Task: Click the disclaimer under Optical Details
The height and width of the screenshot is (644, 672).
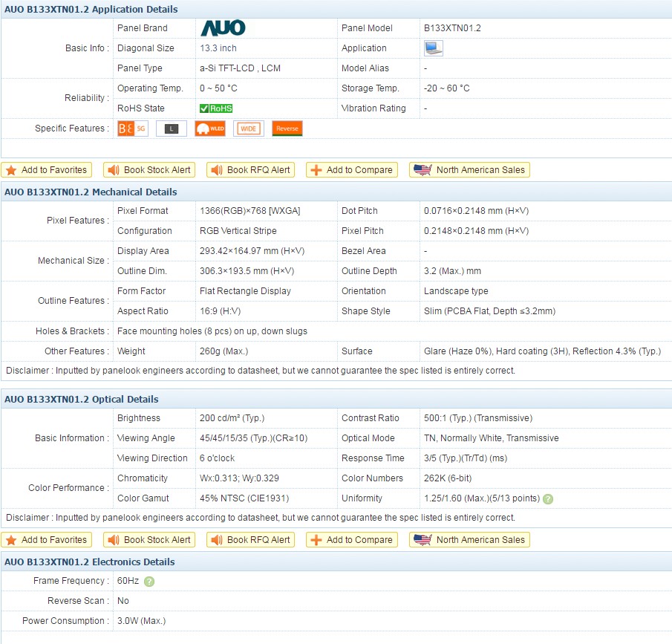Action: pyautogui.click(x=260, y=518)
